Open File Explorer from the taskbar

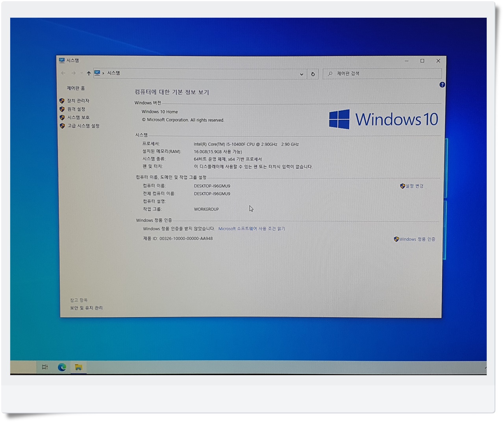78,367
